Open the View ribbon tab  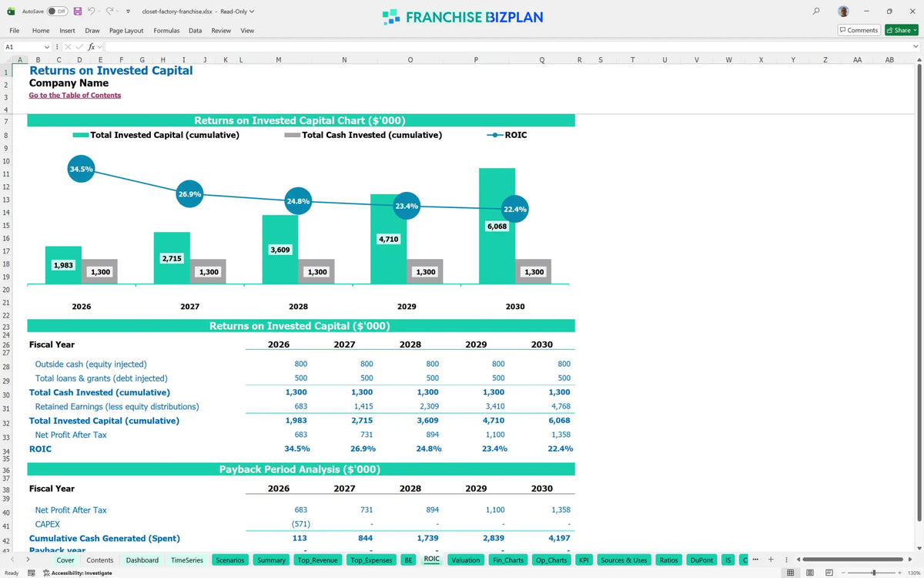247,30
